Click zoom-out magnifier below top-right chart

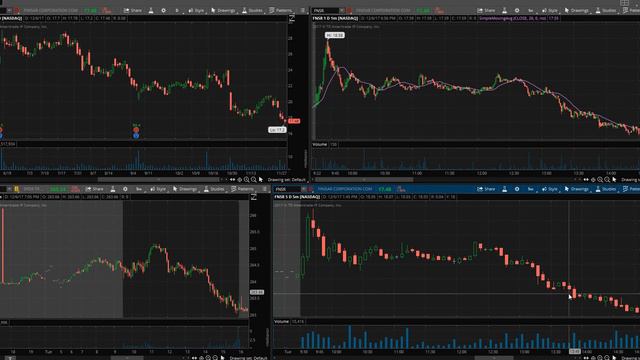pyautogui.click(x=607, y=180)
